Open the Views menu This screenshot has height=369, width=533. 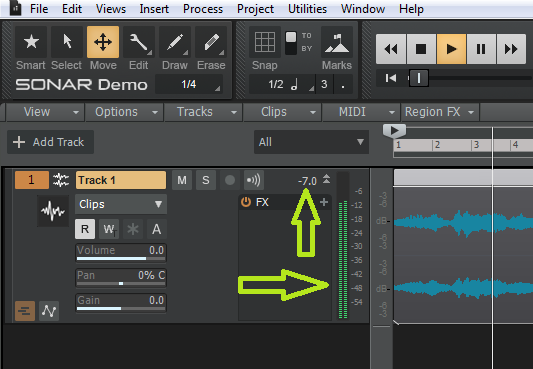point(111,9)
